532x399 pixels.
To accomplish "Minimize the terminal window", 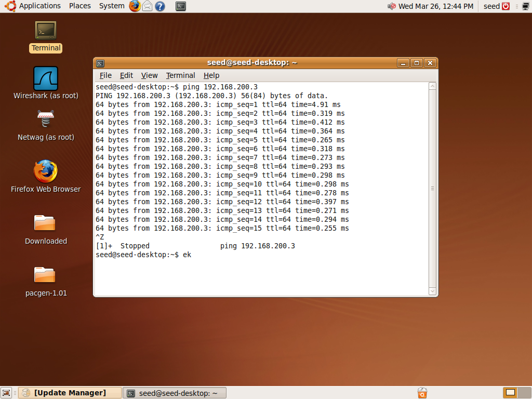I will click(x=403, y=63).
